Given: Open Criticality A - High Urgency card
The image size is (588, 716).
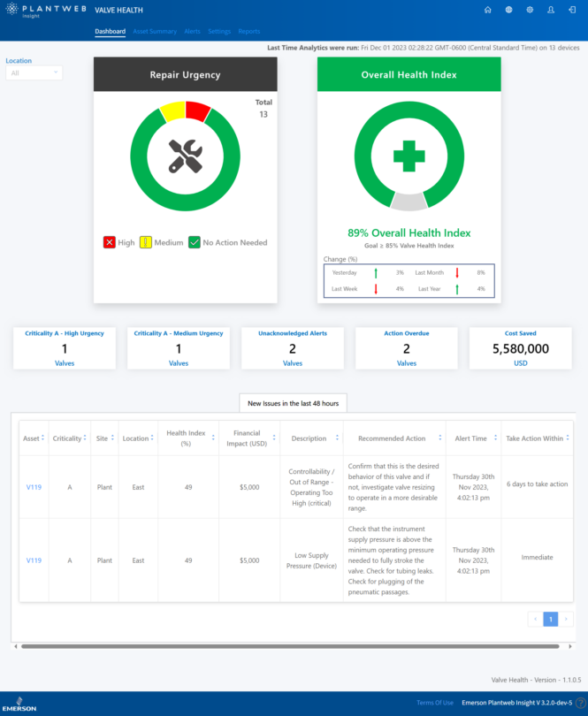Looking at the screenshot, I should point(65,348).
